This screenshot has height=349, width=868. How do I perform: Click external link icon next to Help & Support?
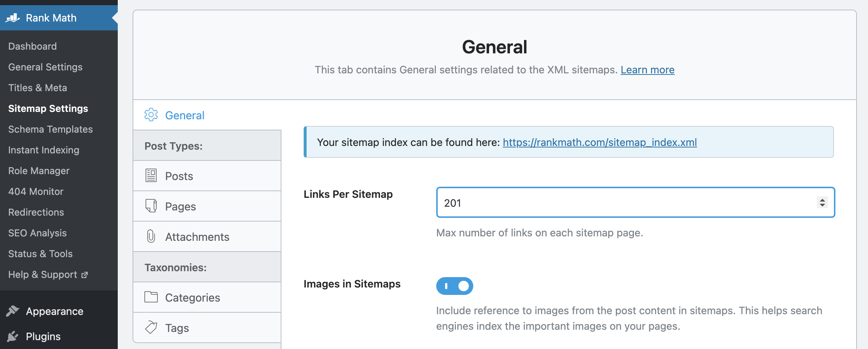(x=85, y=275)
